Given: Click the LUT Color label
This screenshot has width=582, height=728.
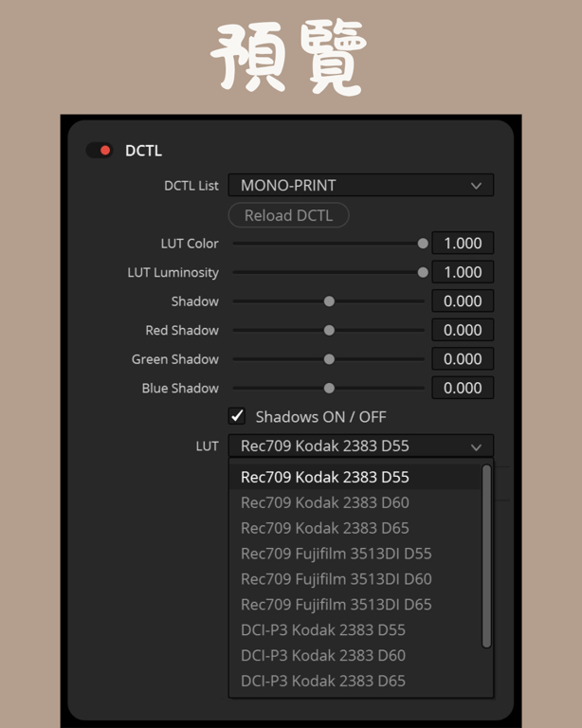Looking at the screenshot, I should 190,244.
